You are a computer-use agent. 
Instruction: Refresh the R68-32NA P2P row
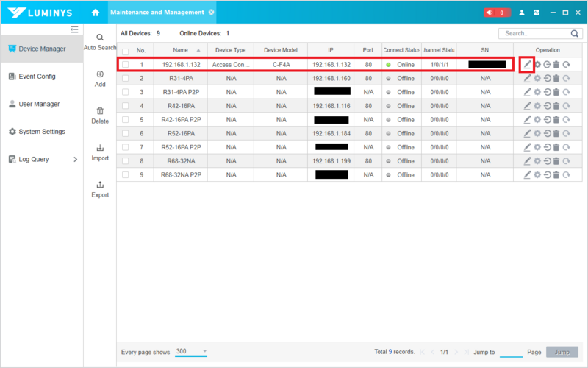point(566,174)
